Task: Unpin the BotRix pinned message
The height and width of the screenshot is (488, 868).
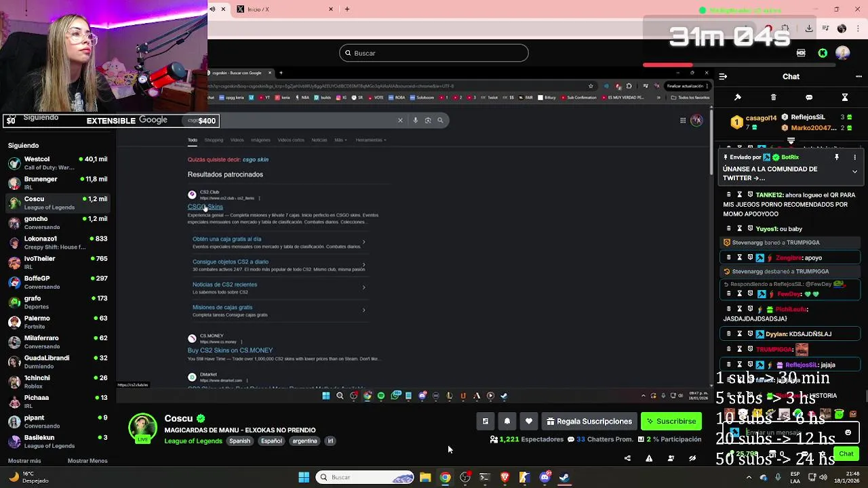Action: 837,157
